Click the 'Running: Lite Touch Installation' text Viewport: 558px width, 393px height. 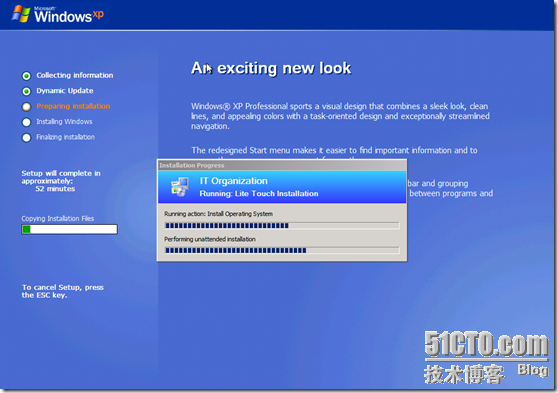(259, 194)
